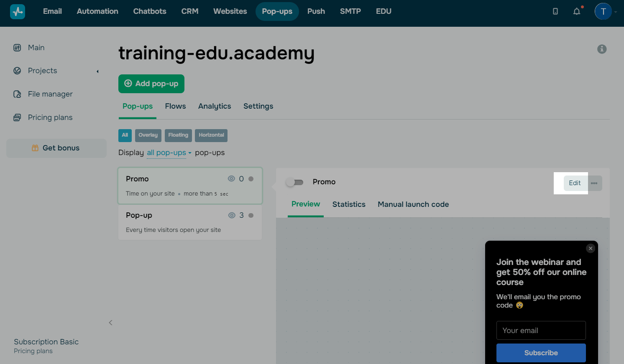Click the Edit button for Promo
This screenshot has height=364, width=624.
[x=575, y=183]
